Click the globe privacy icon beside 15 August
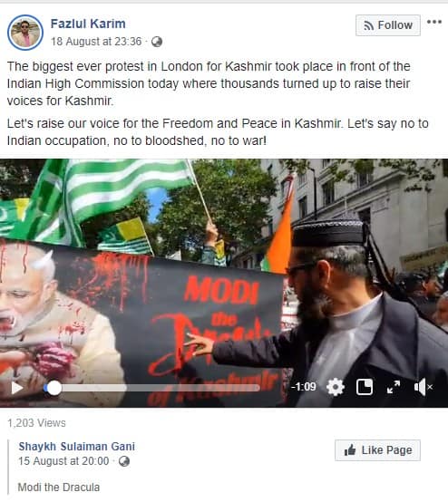448x502 pixels. 124,461
